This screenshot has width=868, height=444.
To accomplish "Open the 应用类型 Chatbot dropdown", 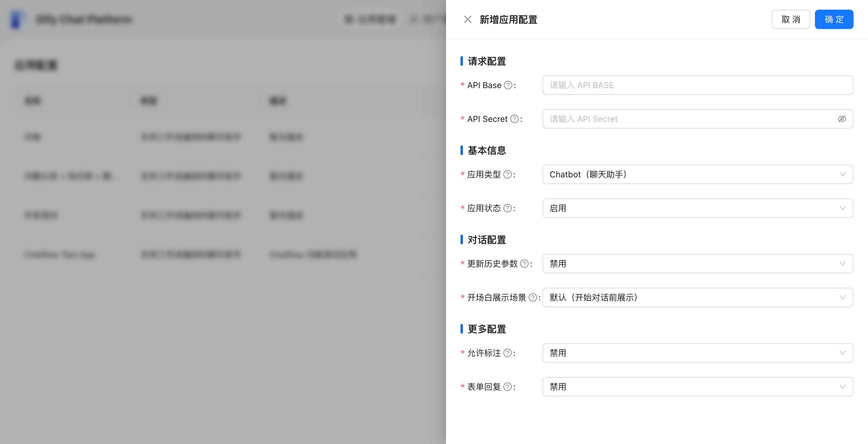I will pos(697,174).
